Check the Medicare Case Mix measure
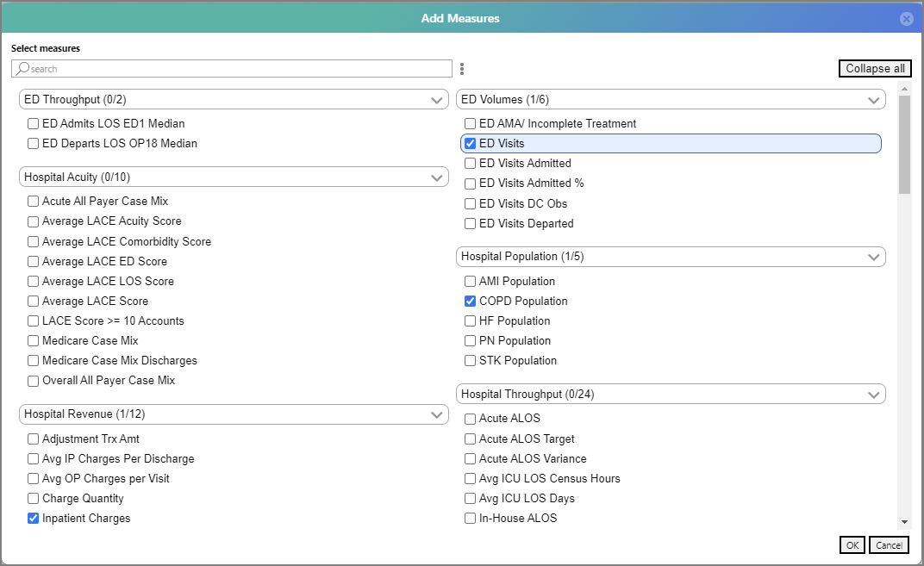The width and height of the screenshot is (924, 566). pos(34,341)
